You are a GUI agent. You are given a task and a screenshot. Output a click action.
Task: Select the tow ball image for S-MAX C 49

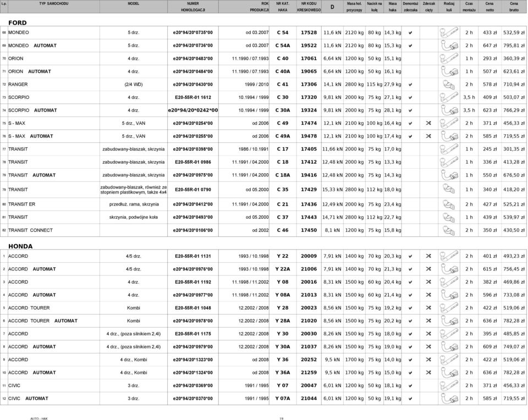(449, 123)
